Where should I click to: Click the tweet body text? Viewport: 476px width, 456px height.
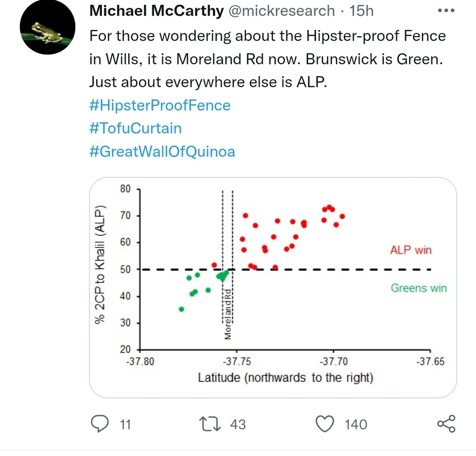point(267,59)
